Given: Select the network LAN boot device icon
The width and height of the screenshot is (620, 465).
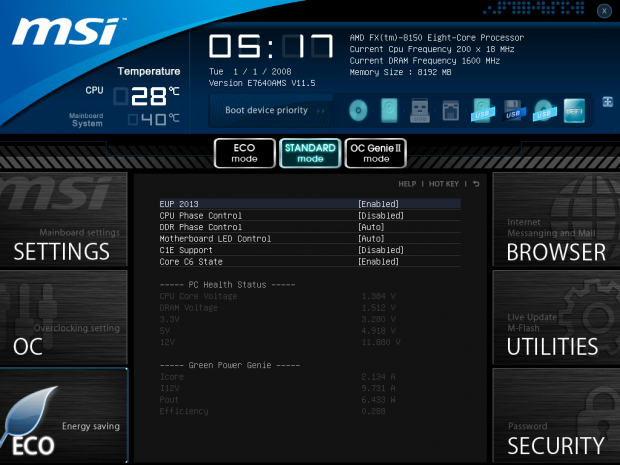Looking at the screenshot, I should click(450, 110).
